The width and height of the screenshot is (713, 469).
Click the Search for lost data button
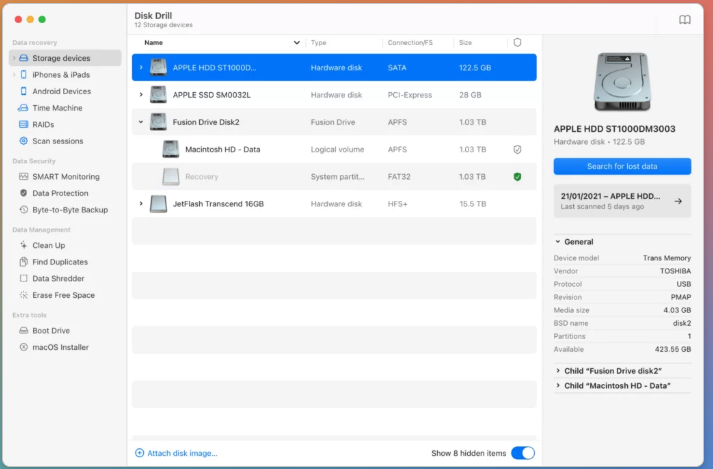pos(622,166)
